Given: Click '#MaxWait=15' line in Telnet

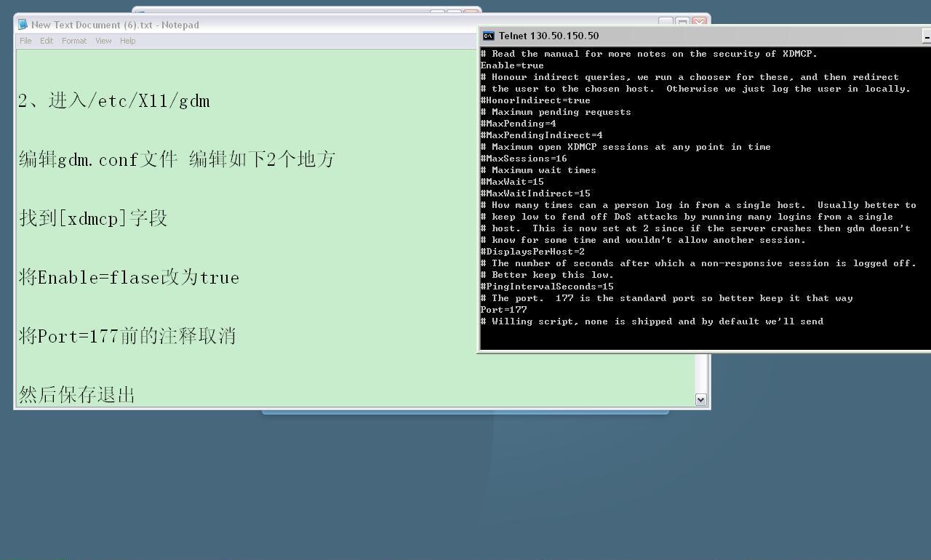Looking at the screenshot, I should click(x=512, y=182).
